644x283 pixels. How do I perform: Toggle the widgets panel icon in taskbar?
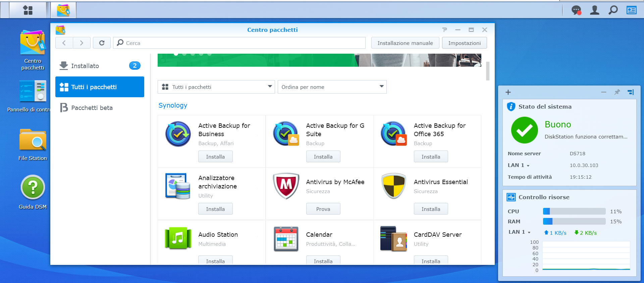[x=632, y=10]
